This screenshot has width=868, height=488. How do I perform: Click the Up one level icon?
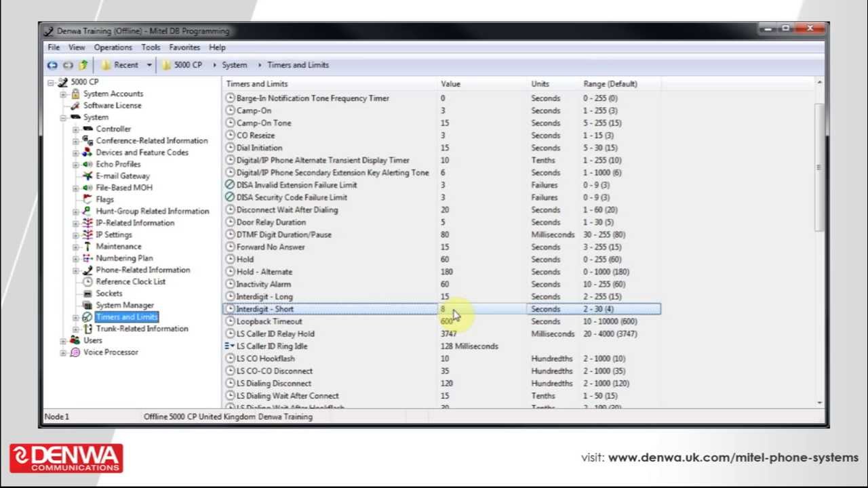(x=83, y=65)
